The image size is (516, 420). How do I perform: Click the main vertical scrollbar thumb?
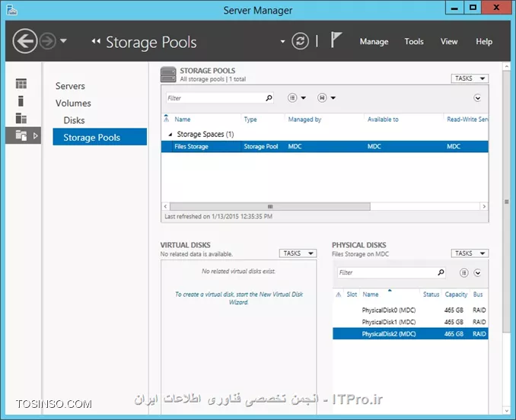click(x=506, y=202)
